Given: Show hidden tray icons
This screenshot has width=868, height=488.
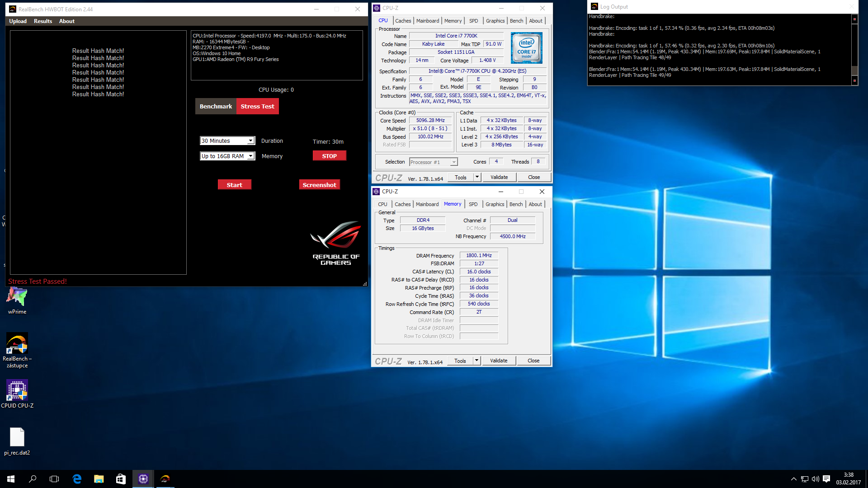Looking at the screenshot, I should [x=793, y=479].
